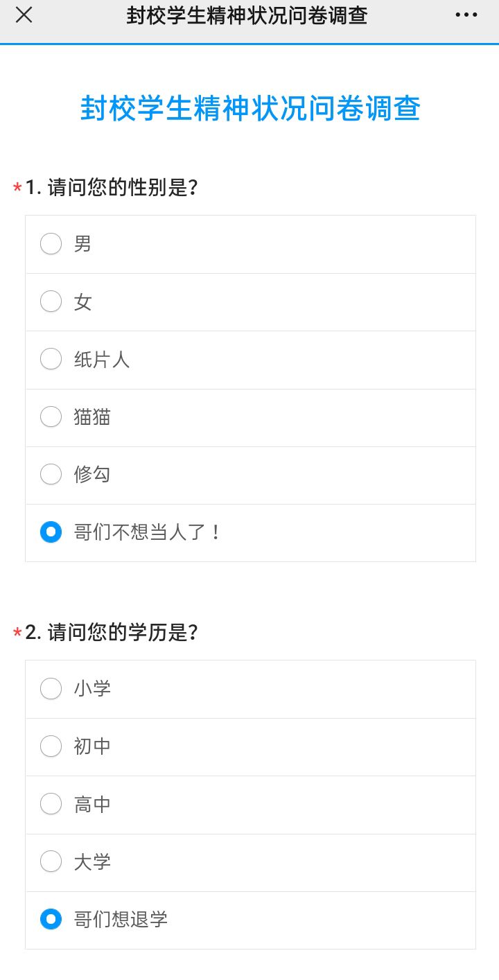Click the 纸片人 option label text

click(102, 359)
